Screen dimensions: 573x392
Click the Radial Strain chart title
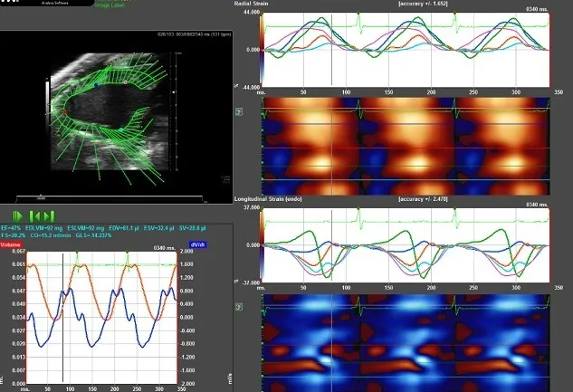[251, 4]
